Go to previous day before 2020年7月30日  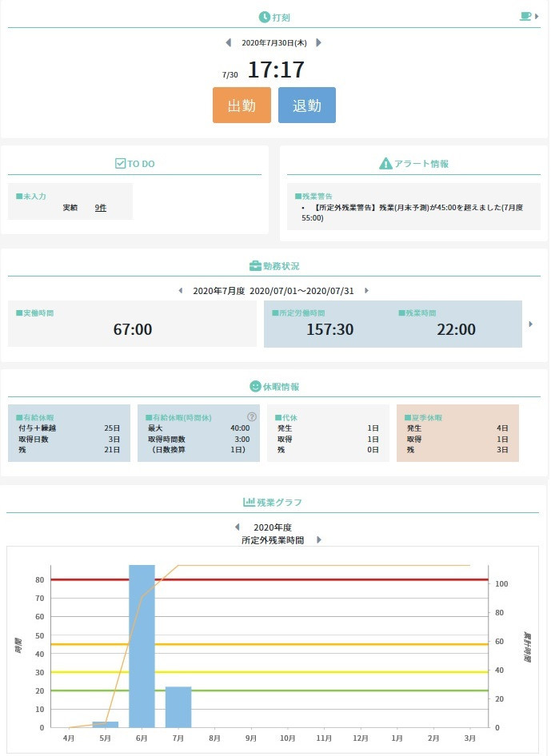(228, 42)
